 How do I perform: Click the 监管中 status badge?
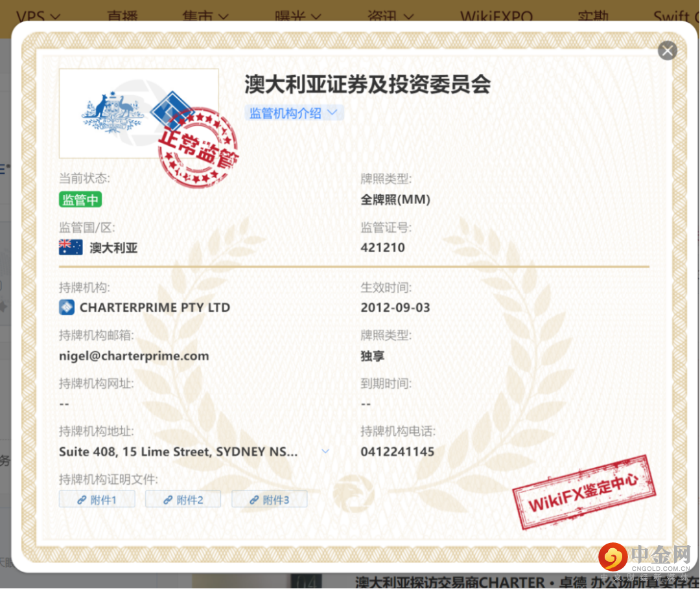pyautogui.click(x=80, y=200)
